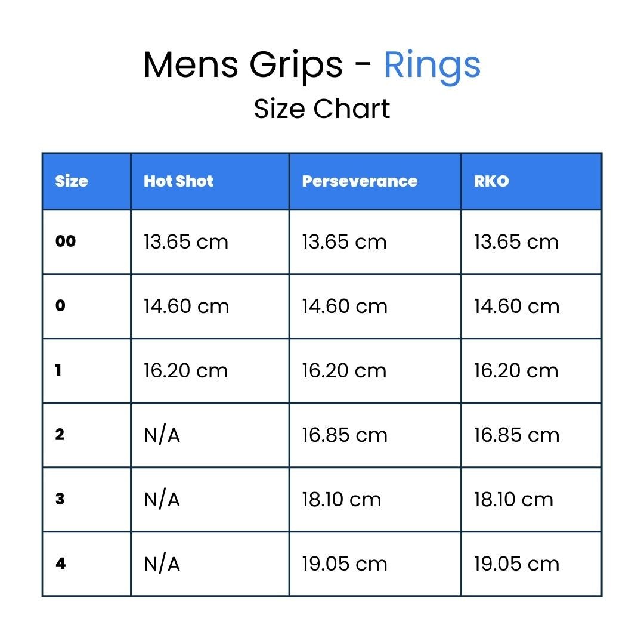644x644 pixels.
Task: Select the size 00 row label
Action: pyautogui.click(x=66, y=241)
